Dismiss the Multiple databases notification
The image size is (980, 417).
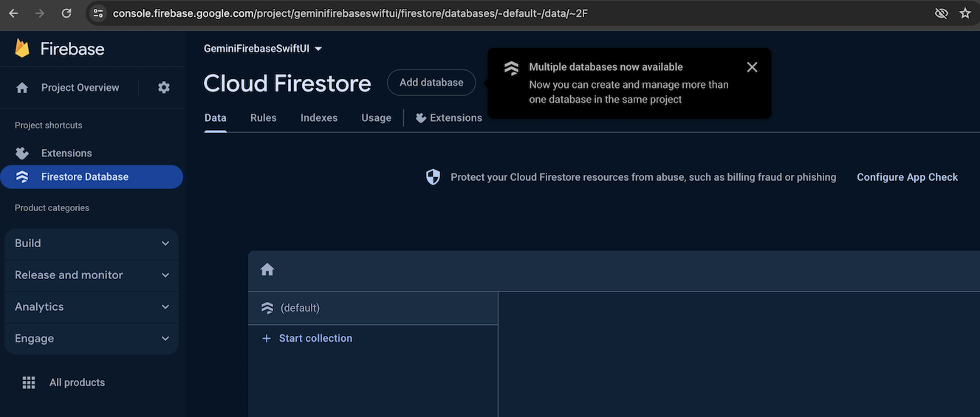point(752,67)
